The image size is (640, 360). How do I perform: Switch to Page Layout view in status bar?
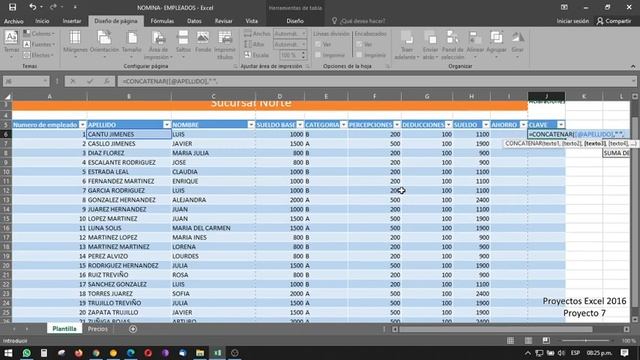pyautogui.click(x=528, y=340)
